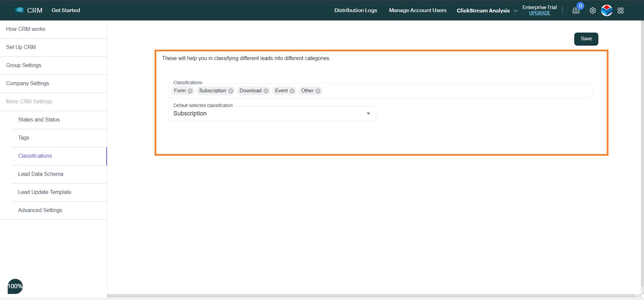This screenshot has width=644, height=300.
Task: Open How CRM works page
Action: tap(53, 29)
